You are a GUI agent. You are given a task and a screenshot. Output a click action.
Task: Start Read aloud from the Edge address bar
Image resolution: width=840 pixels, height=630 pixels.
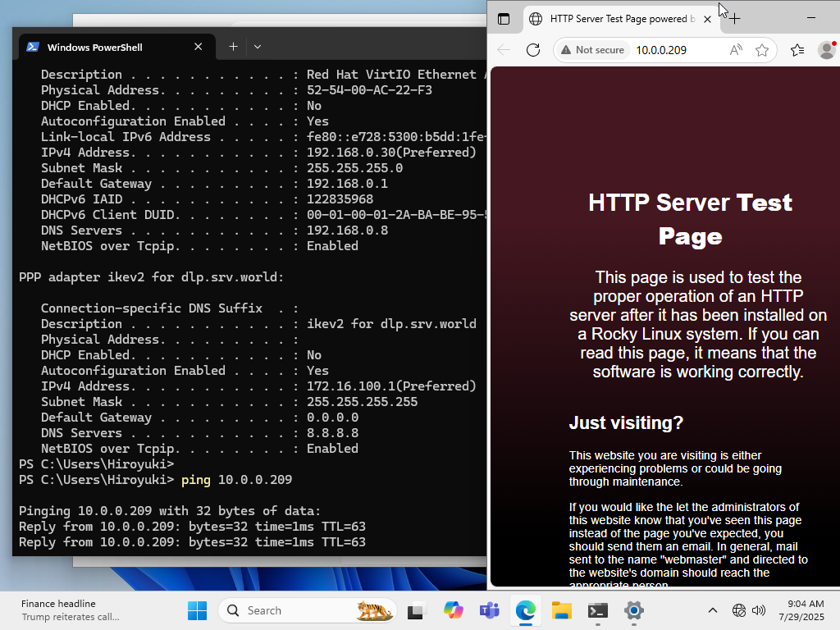point(736,49)
